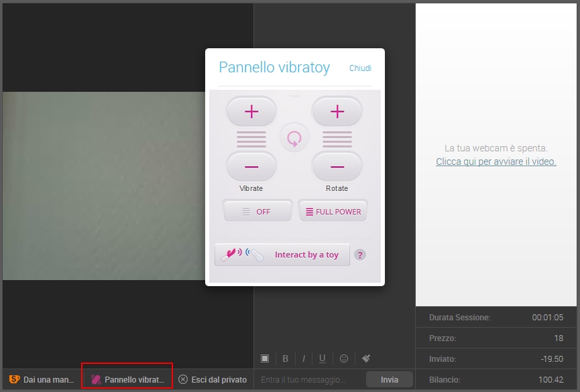Increase vibration with the Vibrate plus button
580x392 pixels.
(x=251, y=112)
